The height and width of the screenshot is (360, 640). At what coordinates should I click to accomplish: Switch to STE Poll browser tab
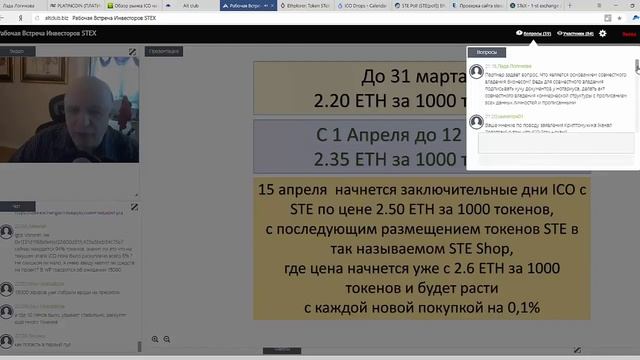click(420, 6)
